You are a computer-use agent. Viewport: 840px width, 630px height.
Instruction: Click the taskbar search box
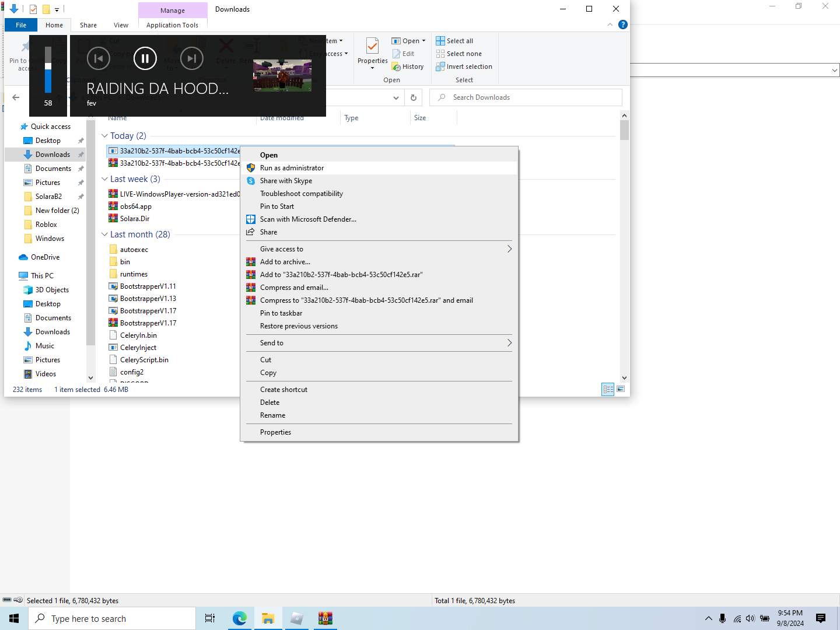click(112, 618)
